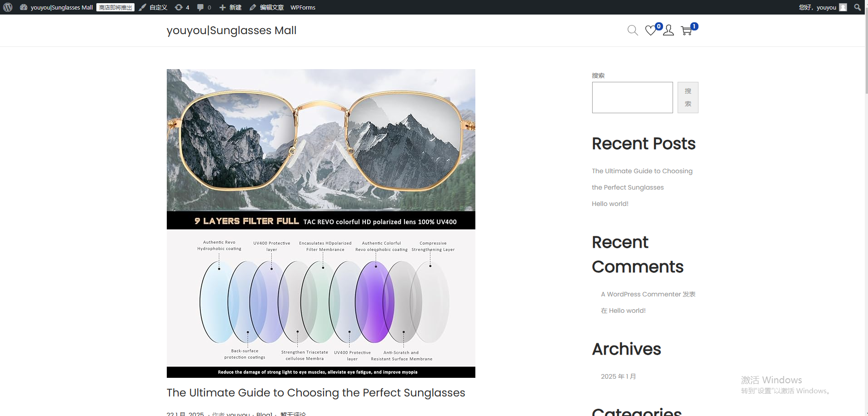Open the comments bubble in admin bar

204,7
